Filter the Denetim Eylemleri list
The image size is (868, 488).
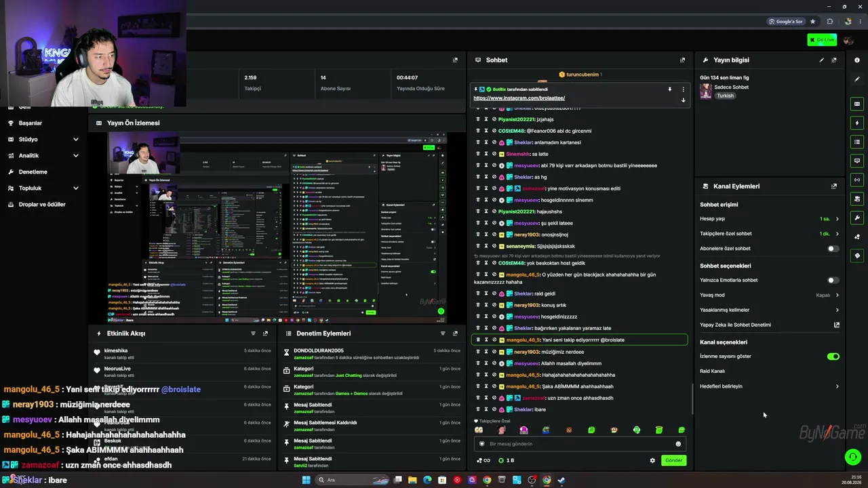pyautogui.click(x=443, y=333)
